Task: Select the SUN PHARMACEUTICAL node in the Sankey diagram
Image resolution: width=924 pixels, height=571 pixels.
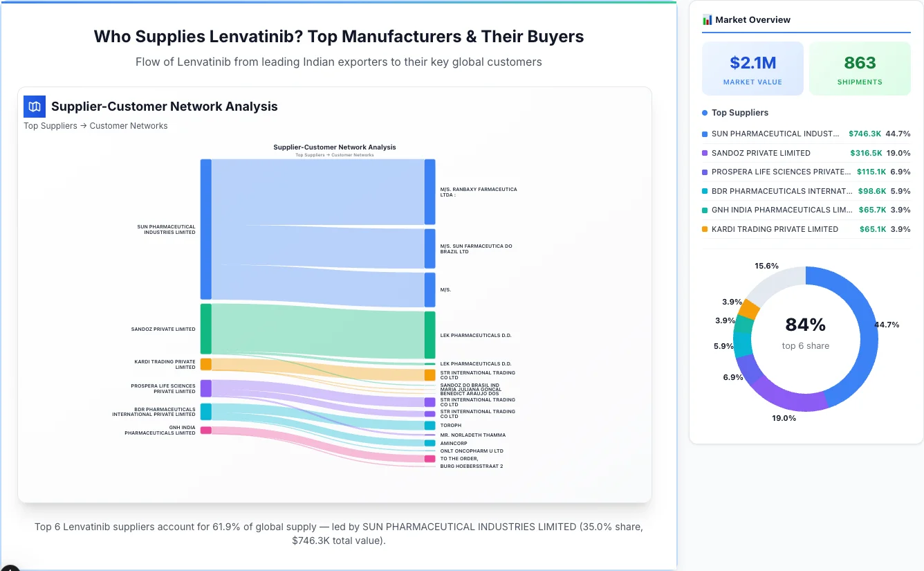Action: (x=204, y=228)
